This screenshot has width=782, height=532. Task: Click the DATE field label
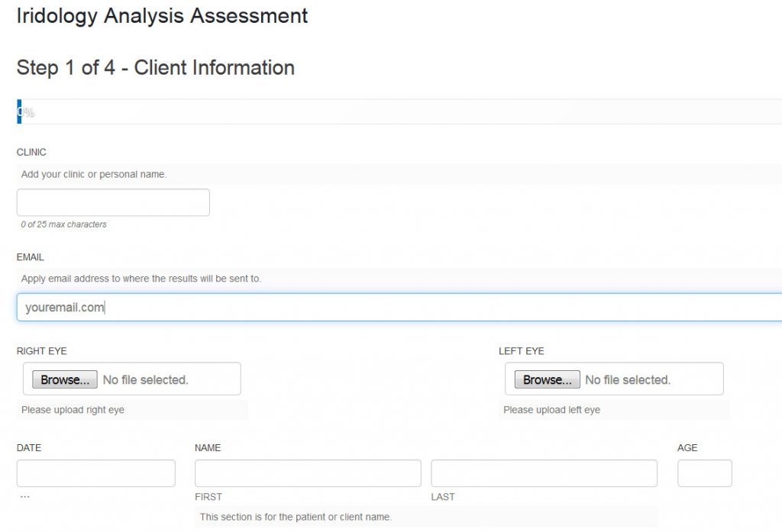29,448
